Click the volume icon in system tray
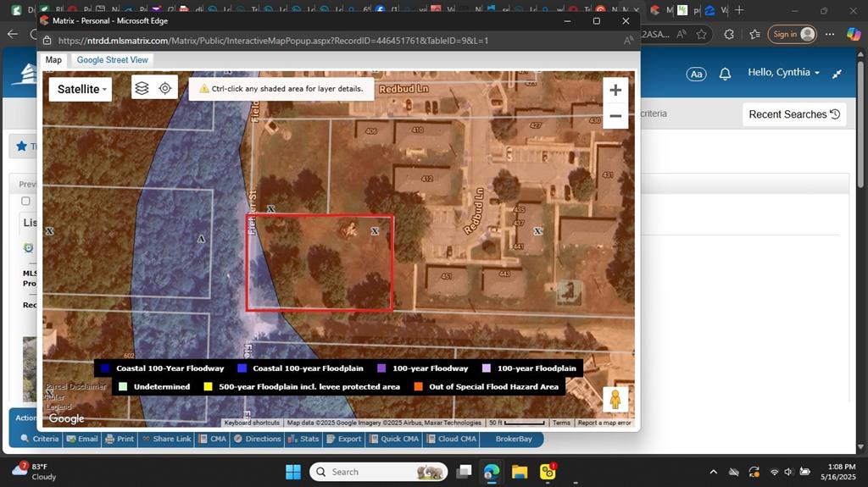The height and width of the screenshot is (487, 868). pos(788,472)
